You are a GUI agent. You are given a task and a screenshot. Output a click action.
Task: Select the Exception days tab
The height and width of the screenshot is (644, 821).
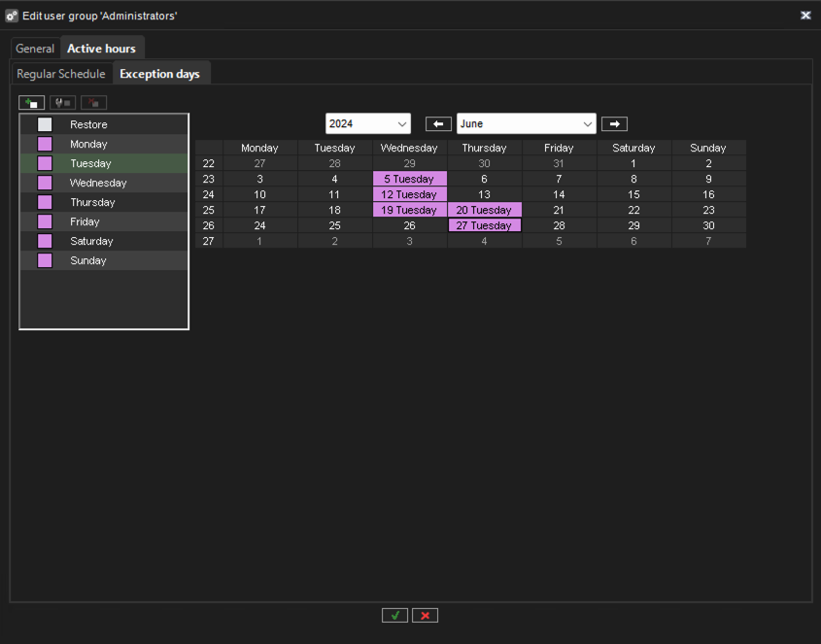tap(159, 74)
